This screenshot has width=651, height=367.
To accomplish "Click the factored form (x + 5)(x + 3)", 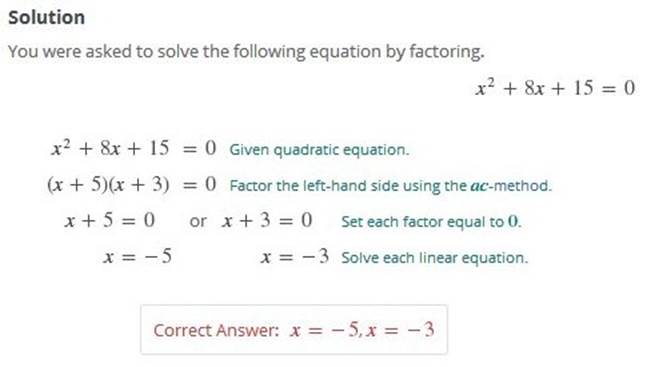I will (x=108, y=184).
